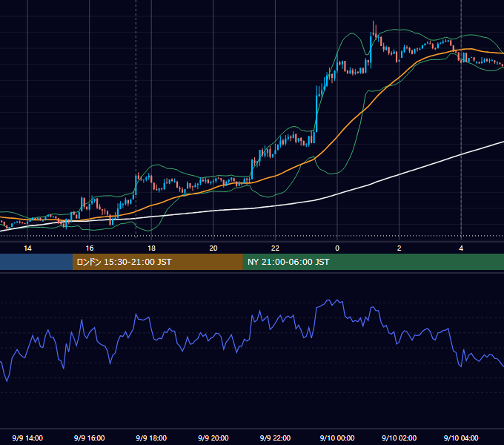The width and height of the screenshot is (504, 445).
Task: Click the 9/9 20:00 time label
Action: pos(213,438)
